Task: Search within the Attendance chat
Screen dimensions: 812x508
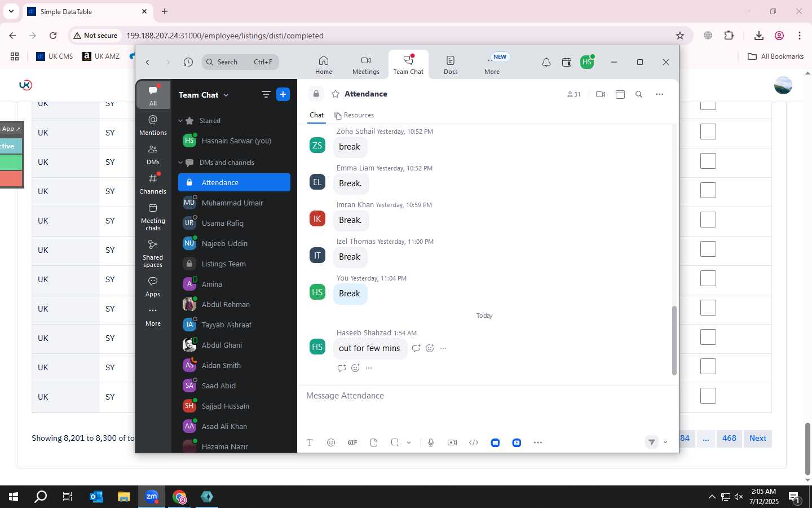Action: [639, 94]
